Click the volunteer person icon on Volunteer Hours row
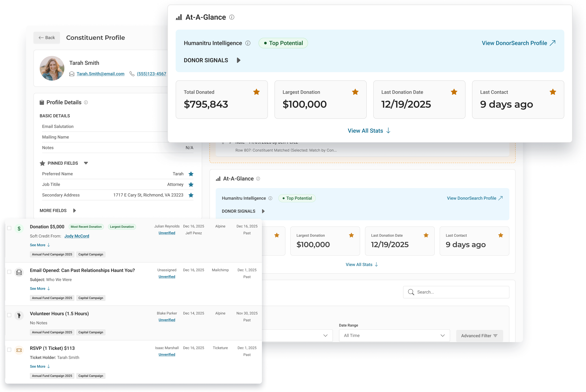 19,315
